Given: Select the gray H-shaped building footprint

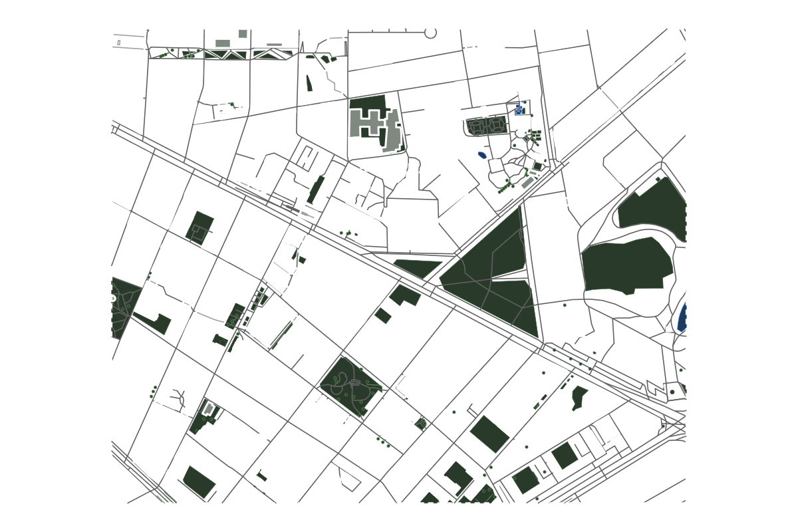Looking at the screenshot, I should coord(368,124).
